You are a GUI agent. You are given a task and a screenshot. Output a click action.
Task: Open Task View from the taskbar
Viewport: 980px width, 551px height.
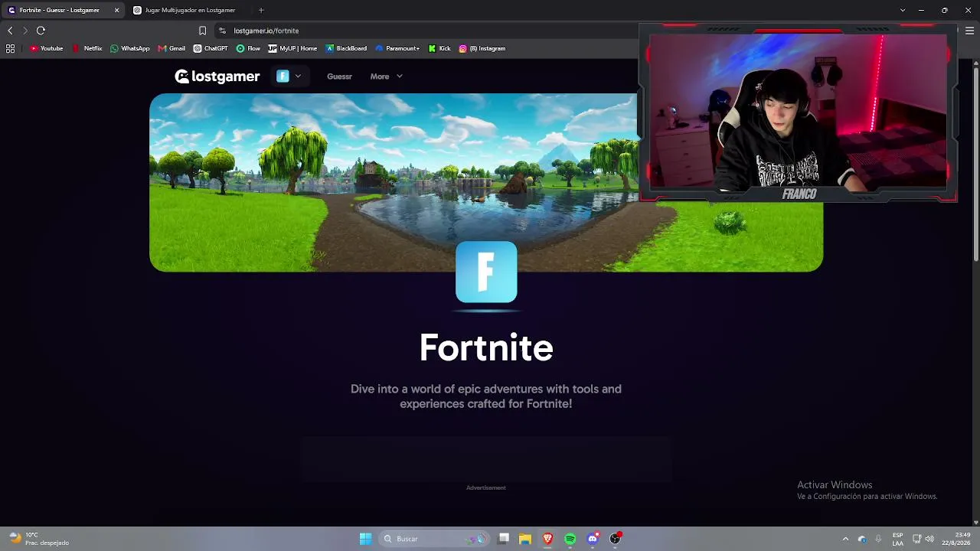click(503, 539)
